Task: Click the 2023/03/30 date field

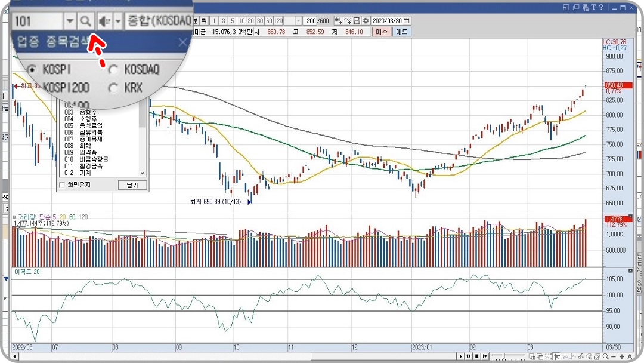Action: [x=387, y=20]
